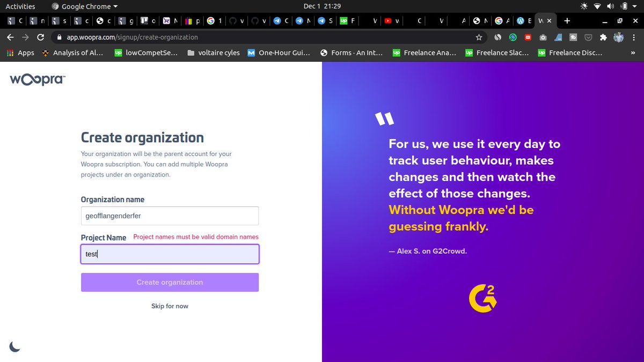Click the '— Alex S. on G2Crowd.' attribution
Viewport: 644px width, 362px height.
(428, 251)
